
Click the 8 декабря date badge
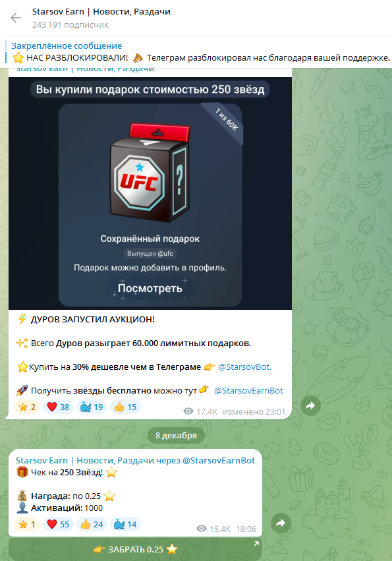click(x=176, y=436)
